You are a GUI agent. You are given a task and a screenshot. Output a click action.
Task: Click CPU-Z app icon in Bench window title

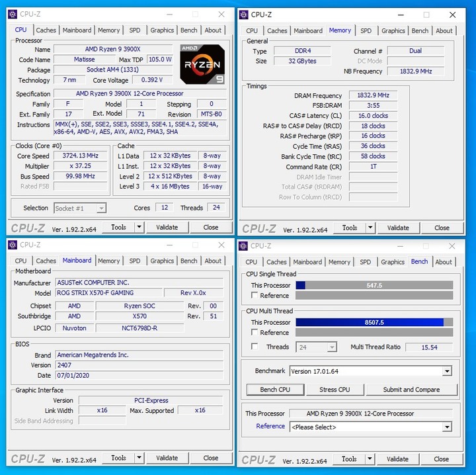coord(243,245)
